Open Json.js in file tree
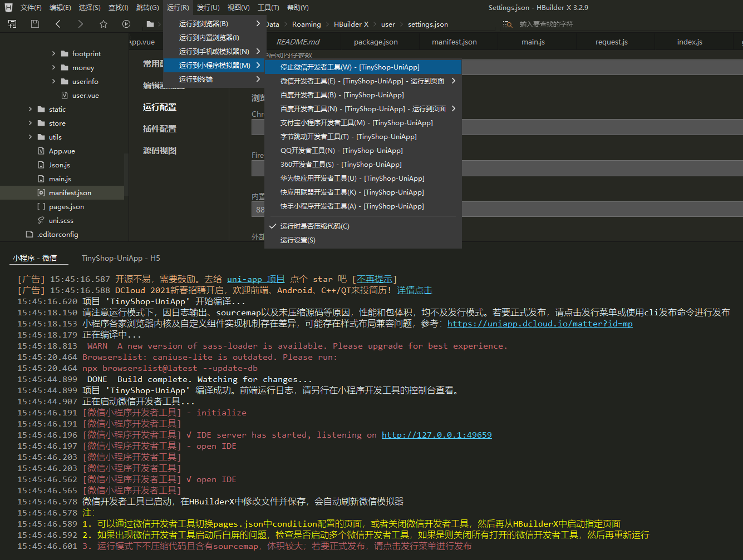 (60, 165)
